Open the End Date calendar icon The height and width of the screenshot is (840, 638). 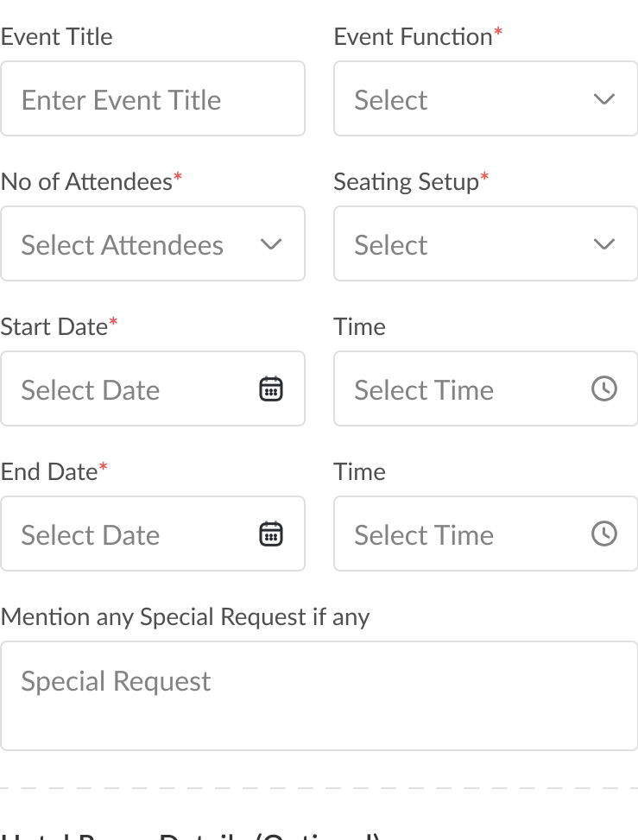click(x=271, y=534)
